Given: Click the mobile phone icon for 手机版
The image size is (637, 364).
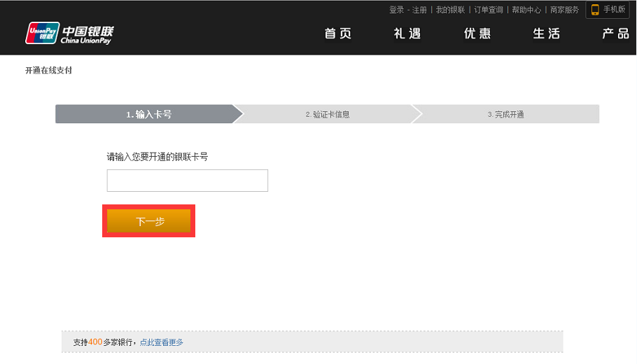Looking at the screenshot, I should coord(595,10).
